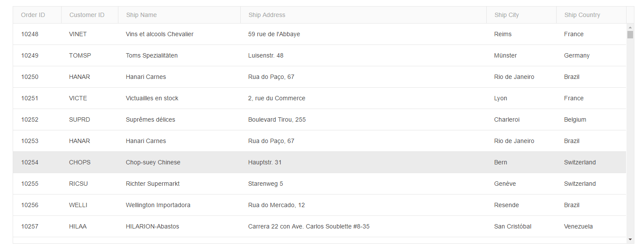Click the Wellington Importadora cell

click(179, 205)
